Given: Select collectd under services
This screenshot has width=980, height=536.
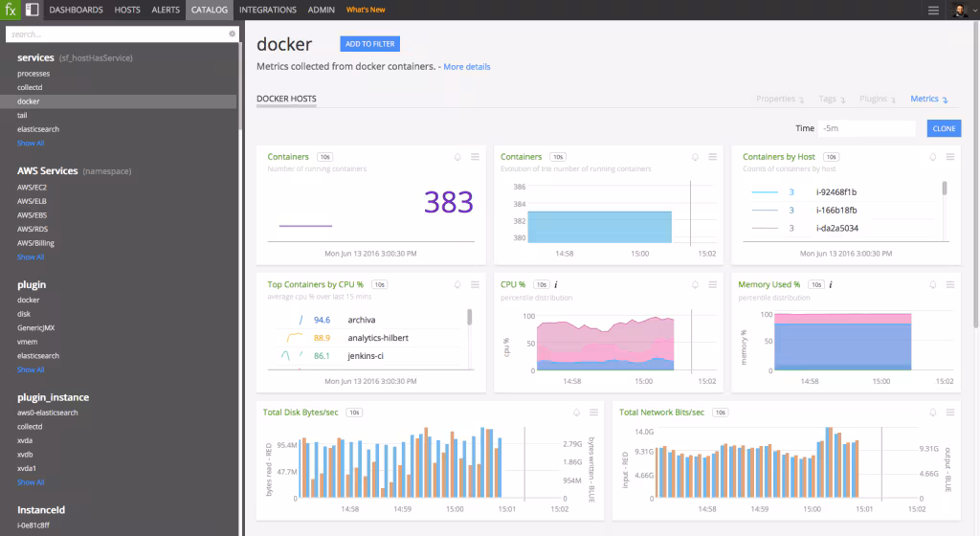Looking at the screenshot, I should pos(30,87).
